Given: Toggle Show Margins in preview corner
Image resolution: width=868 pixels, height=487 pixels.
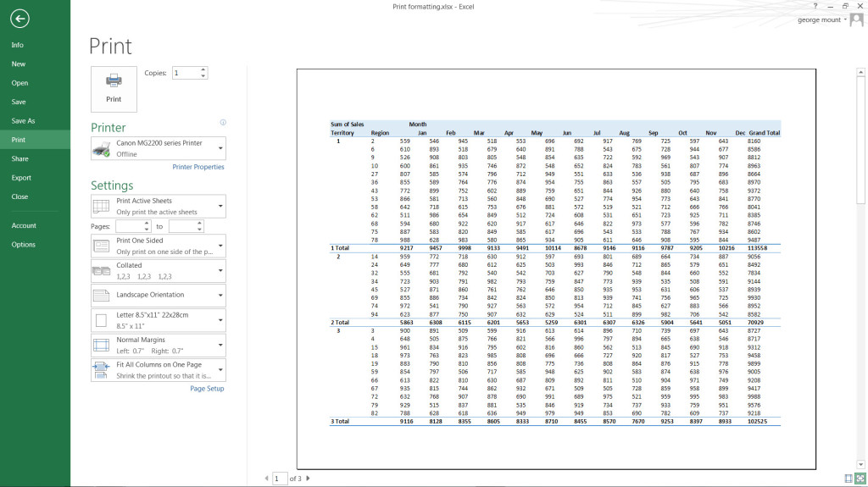Looking at the screenshot, I should (849, 479).
